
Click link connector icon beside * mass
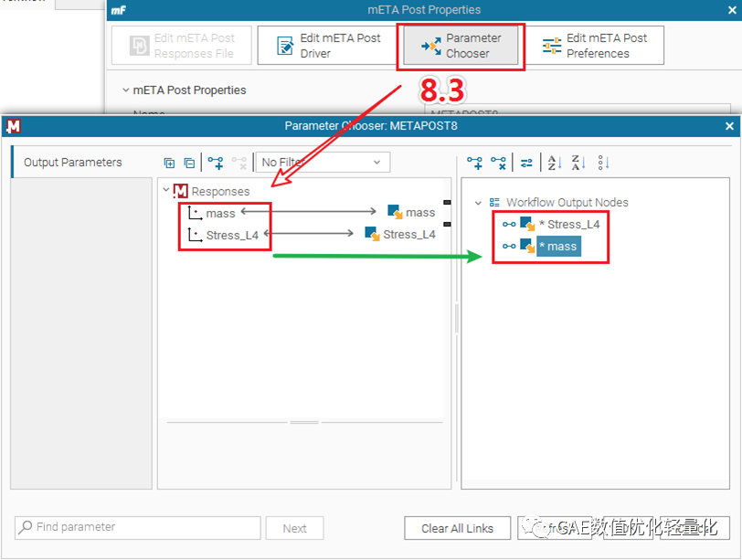[509, 246]
